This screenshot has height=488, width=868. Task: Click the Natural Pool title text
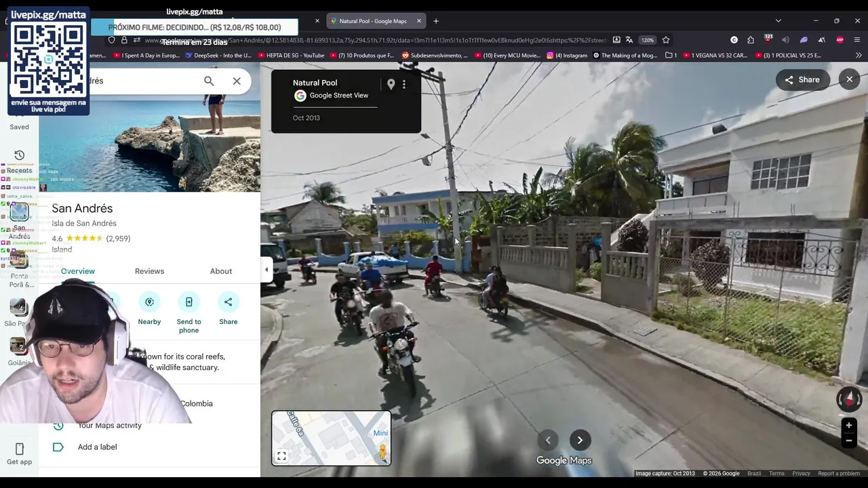pos(315,83)
